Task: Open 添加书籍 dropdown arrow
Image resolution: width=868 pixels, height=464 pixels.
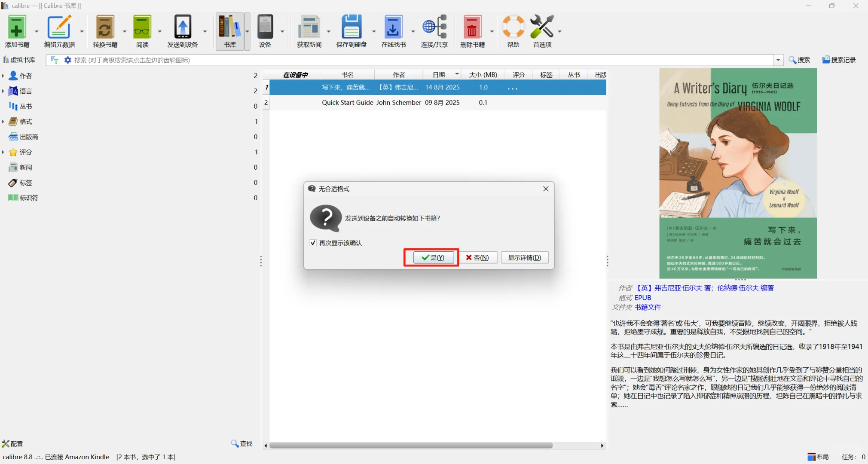Action: (x=37, y=31)
